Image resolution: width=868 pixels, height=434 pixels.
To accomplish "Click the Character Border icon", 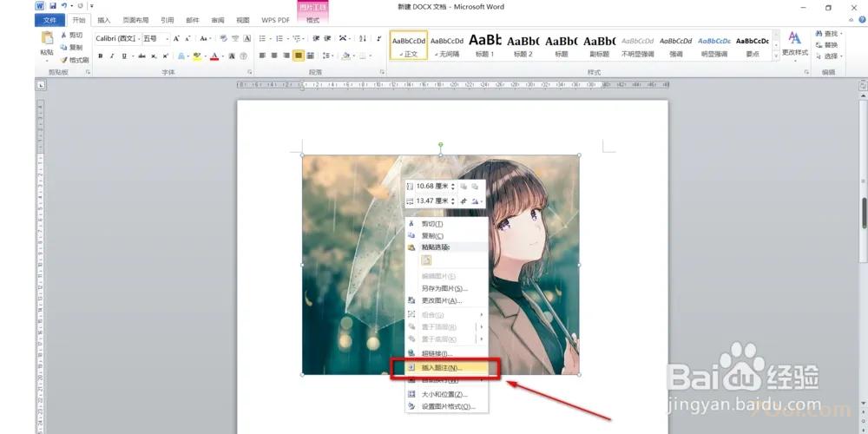I will pyautogui.click(x=247, y=38).
